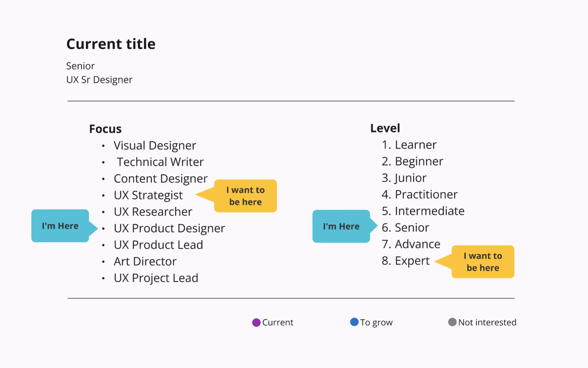
Task: Click the blue To grow legend dot
Action: [354, 322]
